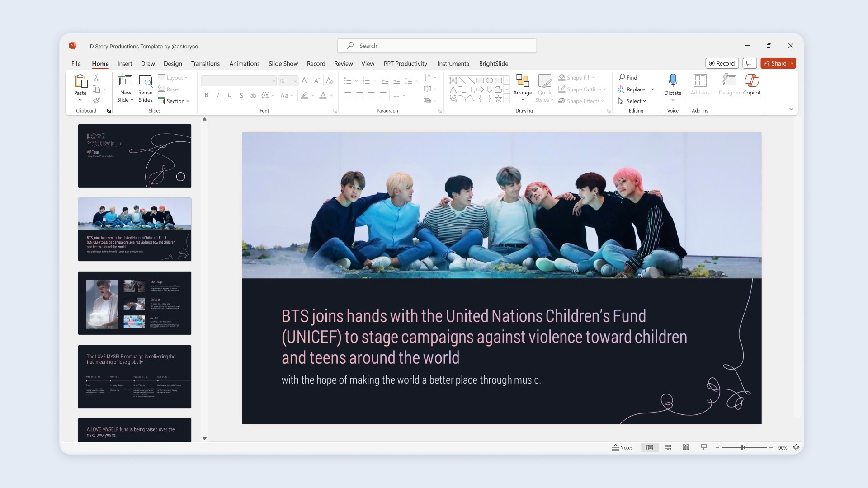The height and width of the screenshot is (488, 868).
Task: Click the Dictate microphone icon
Action: click(673, 81)
